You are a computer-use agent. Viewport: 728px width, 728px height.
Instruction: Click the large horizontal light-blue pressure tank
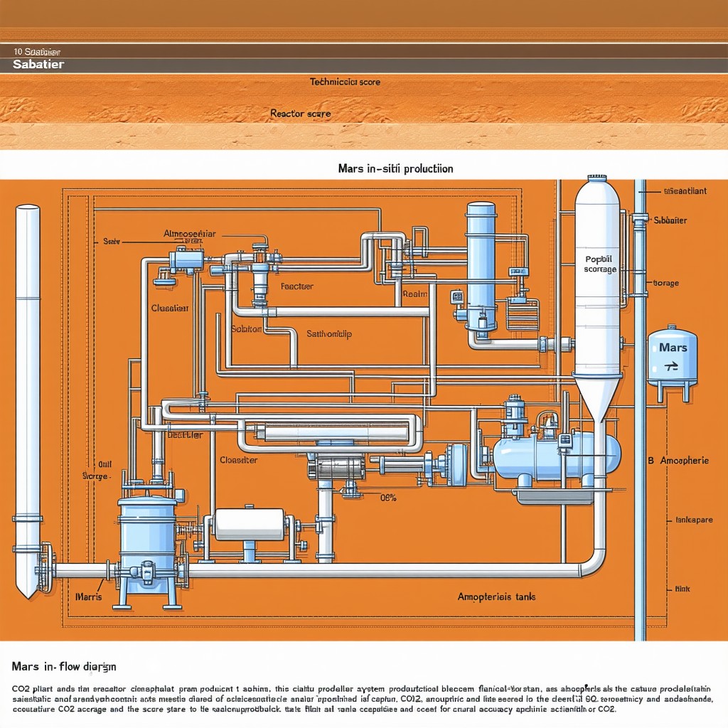556,457
